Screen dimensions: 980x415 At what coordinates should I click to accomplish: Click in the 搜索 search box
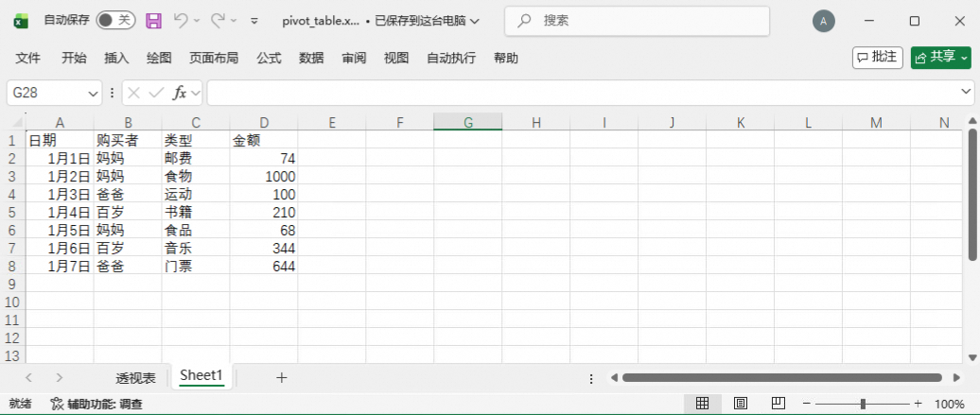(637, 21)
